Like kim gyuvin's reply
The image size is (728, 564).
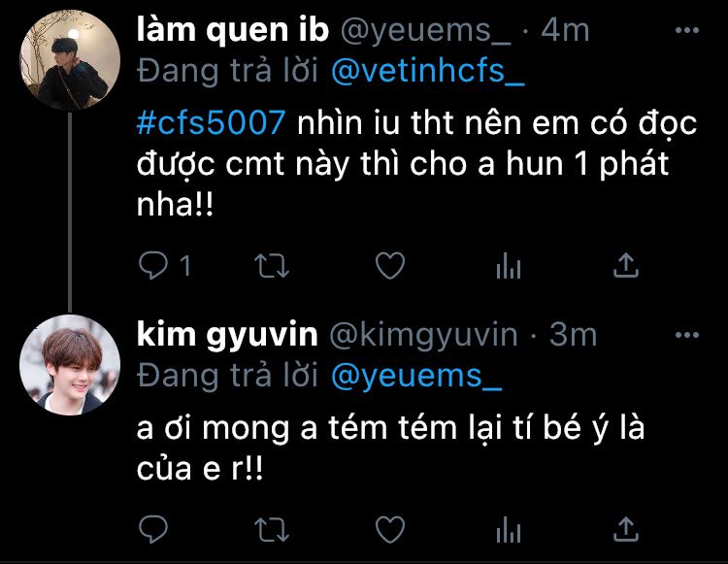(x=390, y=529)
